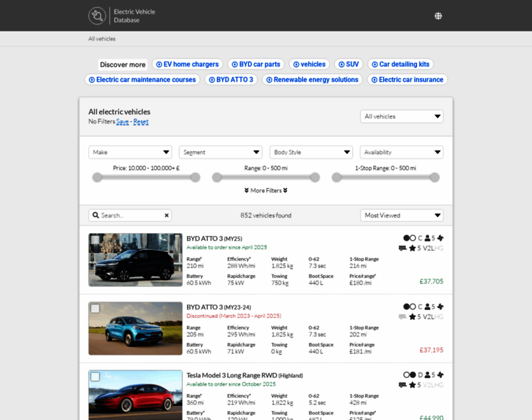Viewport: 532px width, 420px height.
Task: Click heat pump fan icon on BYD ATTO 3 MY25
Action: [440, 238]
